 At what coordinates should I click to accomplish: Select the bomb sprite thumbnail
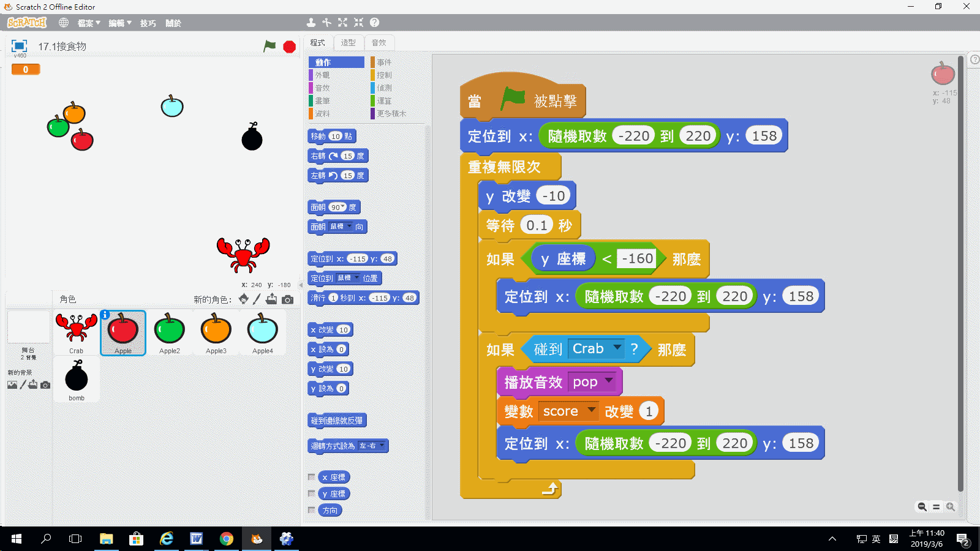[x=77, y=380]
